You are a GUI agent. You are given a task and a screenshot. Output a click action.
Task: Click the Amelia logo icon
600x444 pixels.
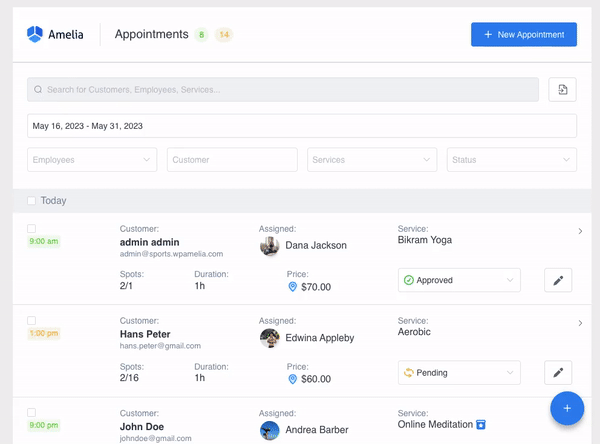coord(36,35)
